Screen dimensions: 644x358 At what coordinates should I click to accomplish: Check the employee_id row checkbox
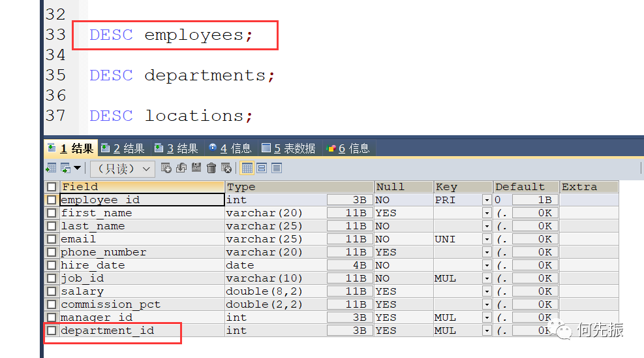pos(52,200)
